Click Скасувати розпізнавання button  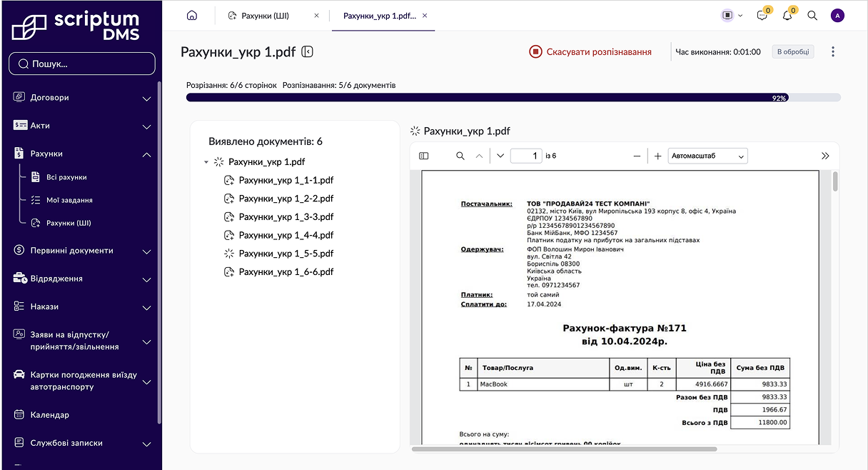tap(590, 51)
